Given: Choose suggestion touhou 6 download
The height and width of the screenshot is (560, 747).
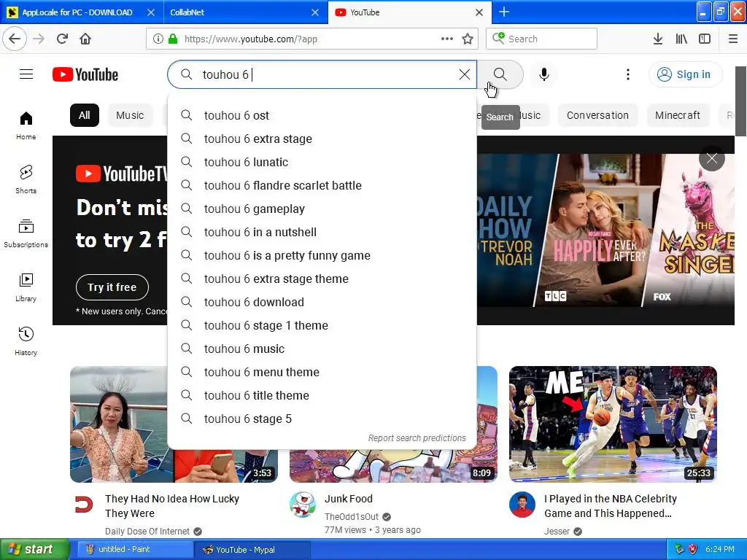Looking at the screenshot, I should coord(322,303).
